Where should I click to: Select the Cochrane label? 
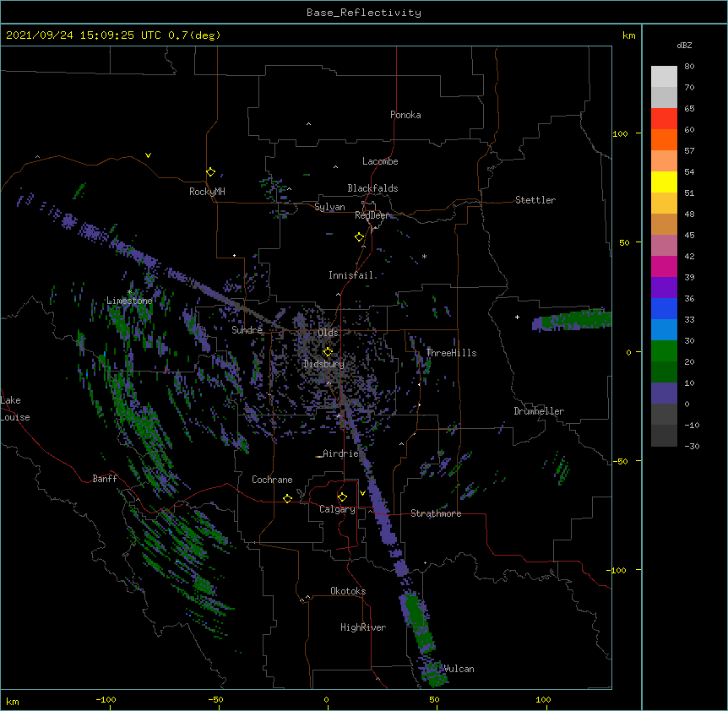pos(272,480)
